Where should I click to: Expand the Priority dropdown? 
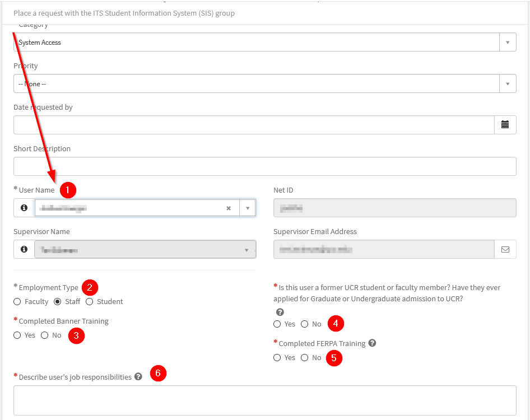click(507, 84)
